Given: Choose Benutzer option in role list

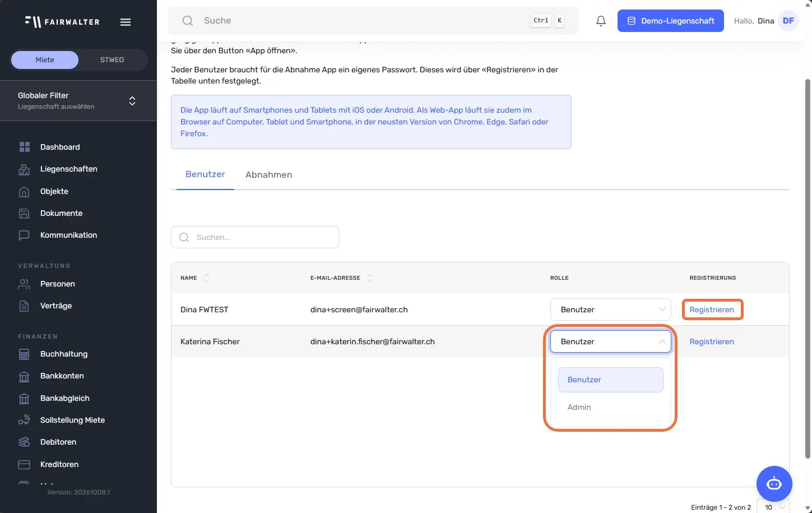Looking at the screenshot, I should pos(611,380).
